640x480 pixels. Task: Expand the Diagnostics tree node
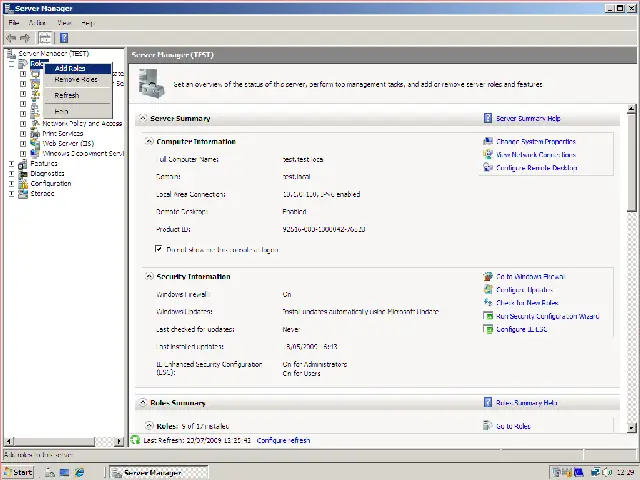tap(11, 174)
